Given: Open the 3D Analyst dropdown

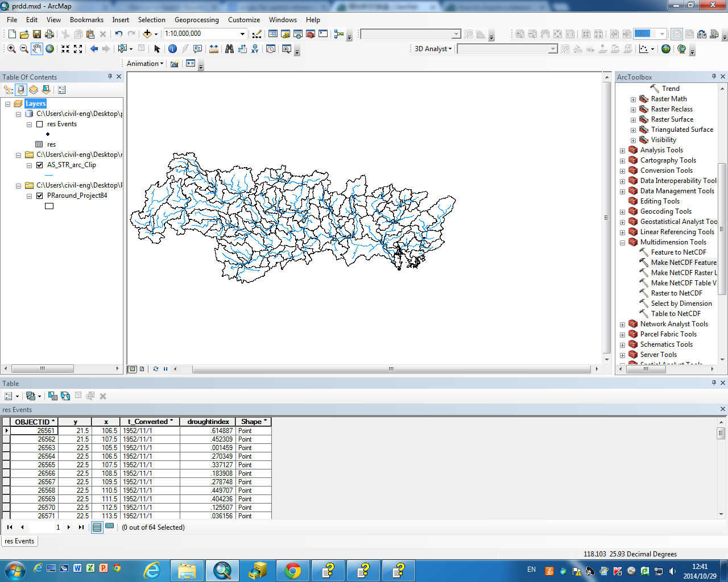Looking at the screenshot, I should (x=433, y=49).
